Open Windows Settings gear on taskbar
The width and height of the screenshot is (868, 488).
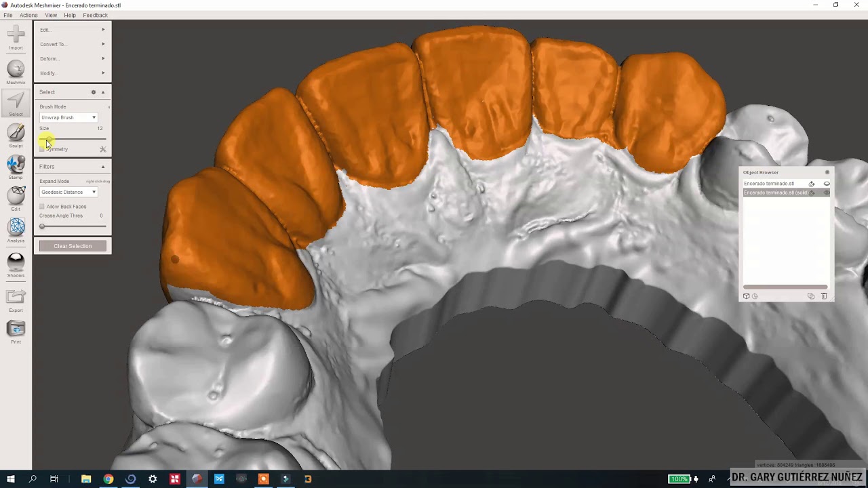pos(153,479)
